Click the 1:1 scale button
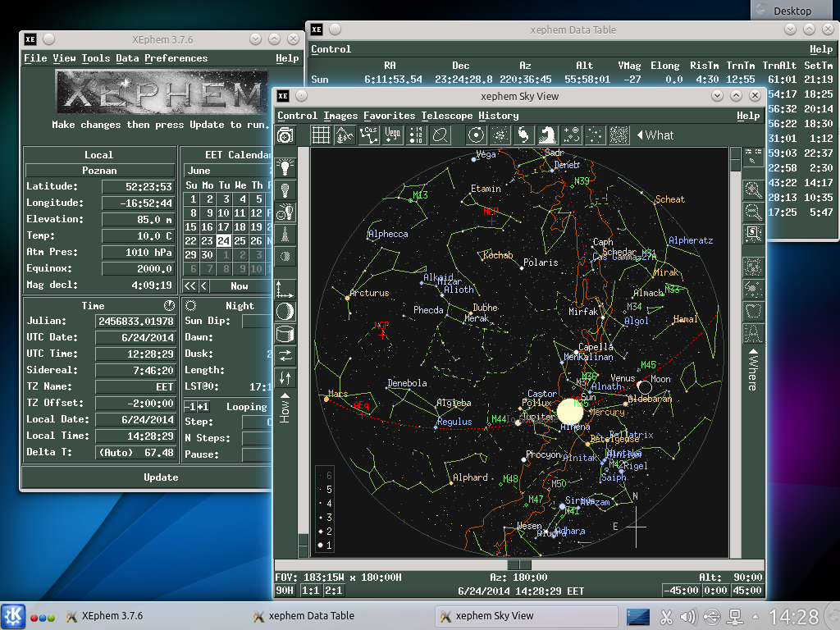Viewport: 840px width, 630px height. pyautogui.click(x=310, y=591)
